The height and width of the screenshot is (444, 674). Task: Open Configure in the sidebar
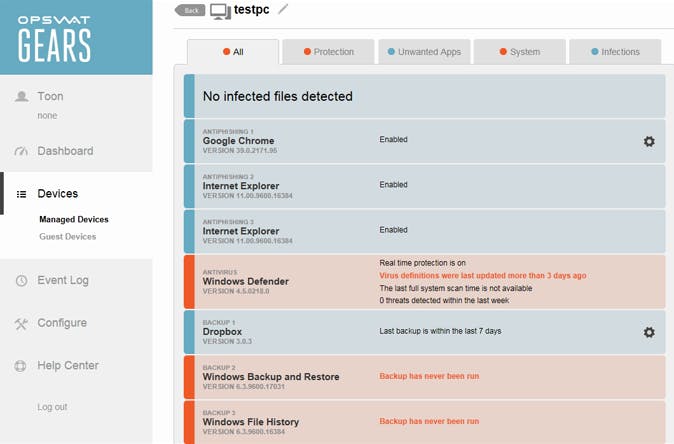coord(62,323)
